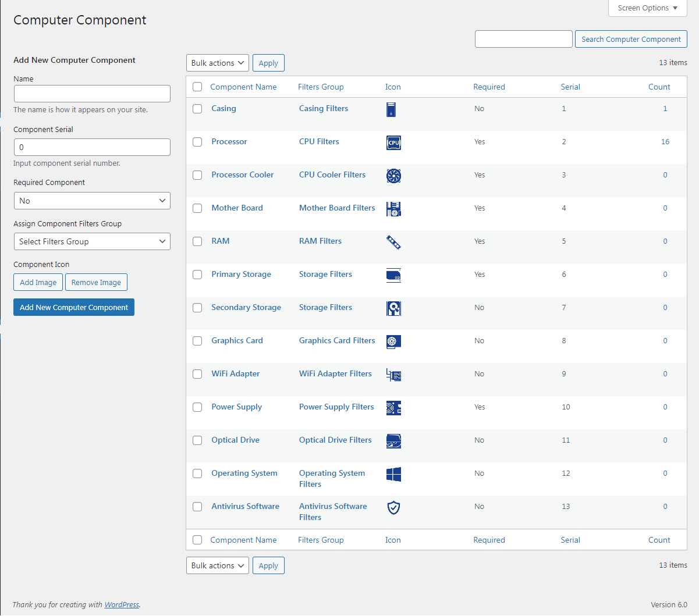This screenshot has height=616, width=699.
Task: Click the shield icon for Antivirus Software
Action: point(393,507)
